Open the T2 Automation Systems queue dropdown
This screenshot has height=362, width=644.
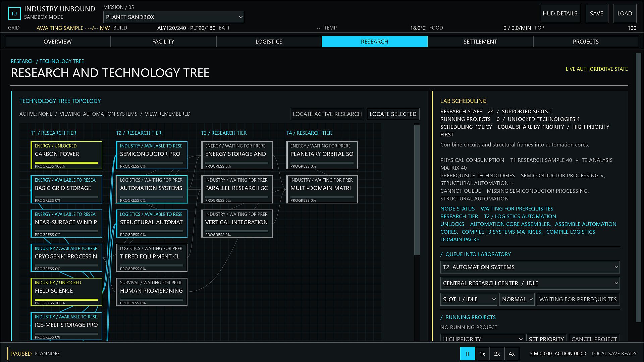point(530,267)
